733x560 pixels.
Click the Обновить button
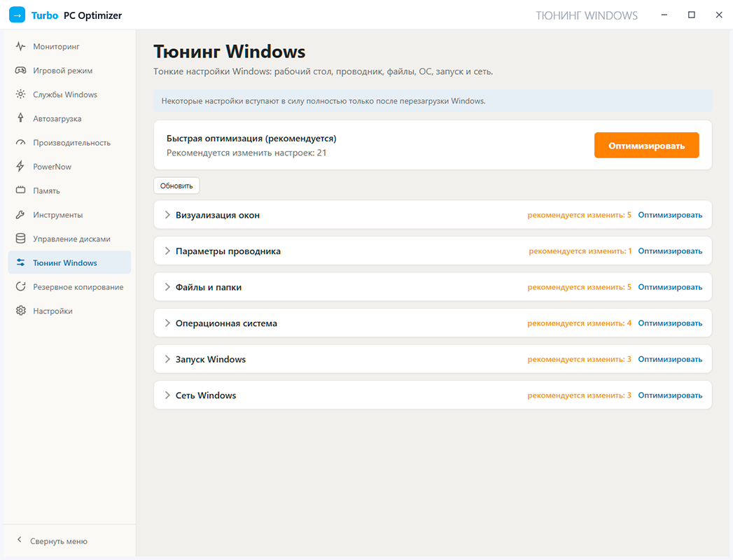pos(176,185)
